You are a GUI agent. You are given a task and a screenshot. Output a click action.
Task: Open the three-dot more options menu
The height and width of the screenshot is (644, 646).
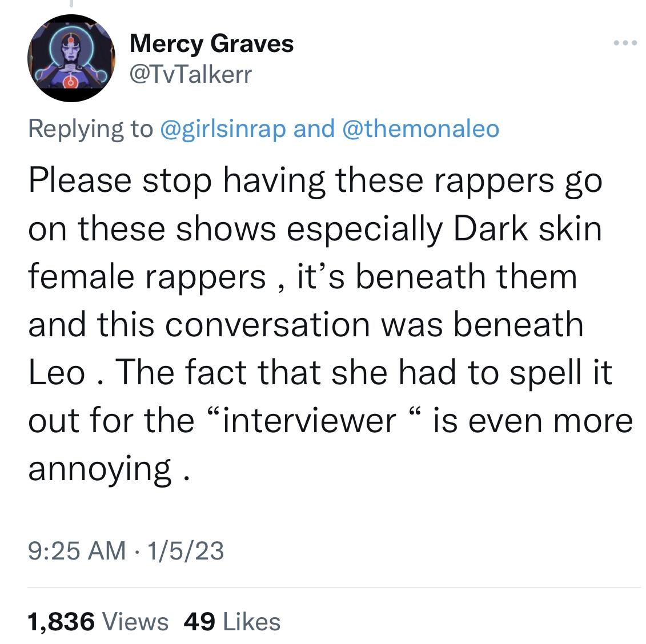(625, 43)
